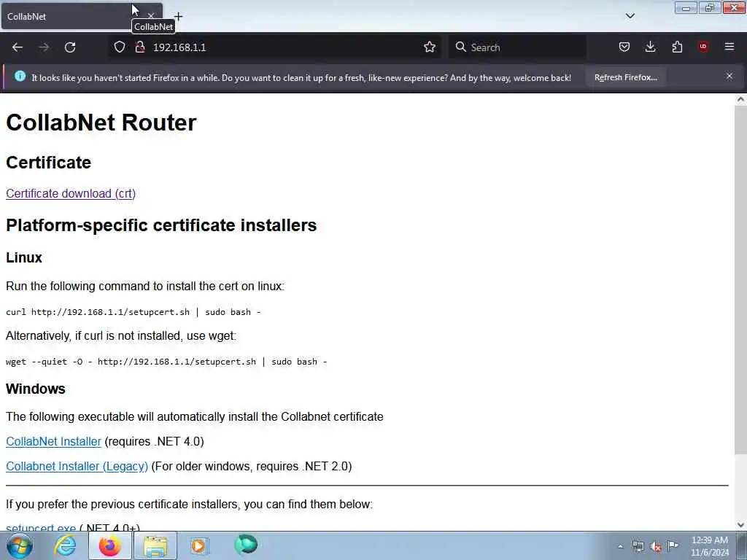Open Certificate download (crt) link

coord(71,193)
